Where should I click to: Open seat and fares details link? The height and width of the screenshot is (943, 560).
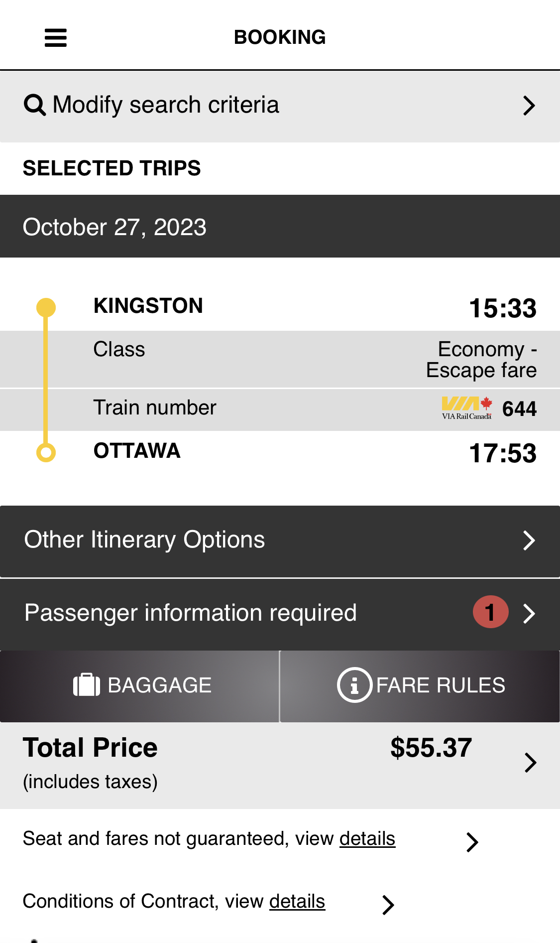coord(367,839)
